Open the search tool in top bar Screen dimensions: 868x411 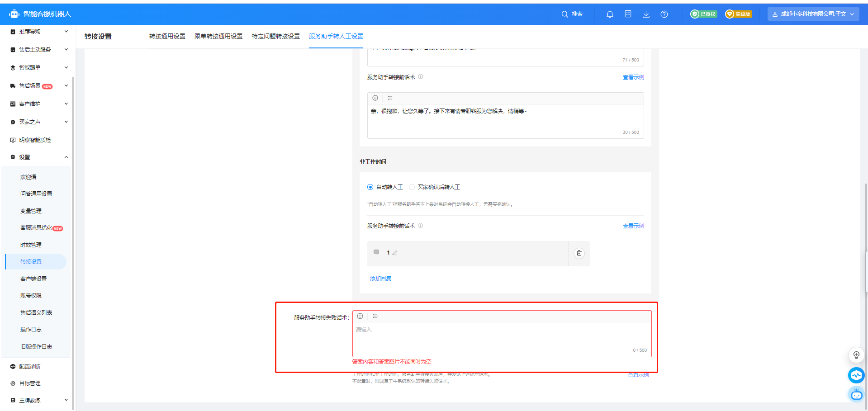[572, 14]
